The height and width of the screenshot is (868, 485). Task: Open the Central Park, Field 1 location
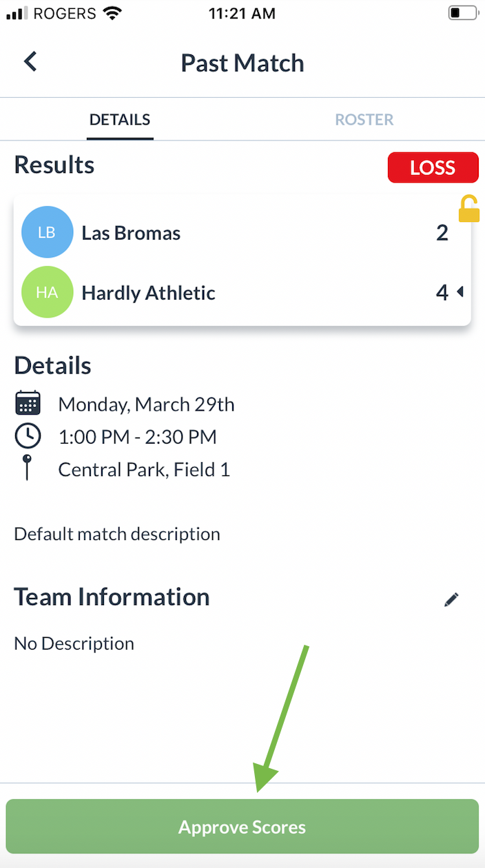144,470
